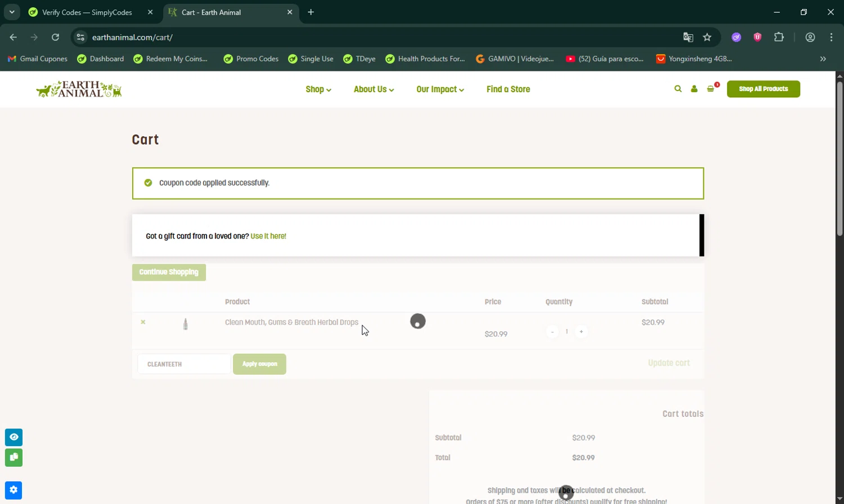844x504 pixels.
Task: Expand the About Us menu
Action: [x=374, y=89]
